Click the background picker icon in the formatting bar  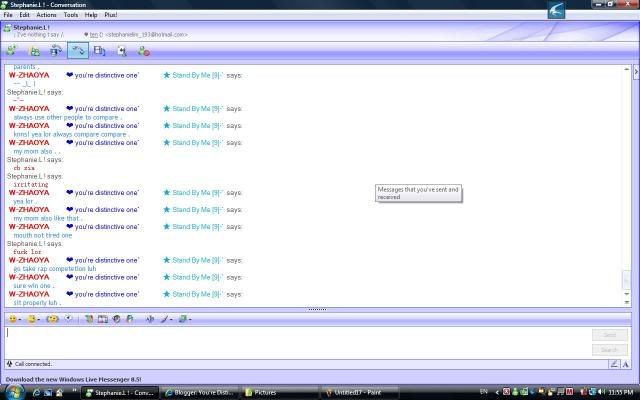tap(182, 319)
